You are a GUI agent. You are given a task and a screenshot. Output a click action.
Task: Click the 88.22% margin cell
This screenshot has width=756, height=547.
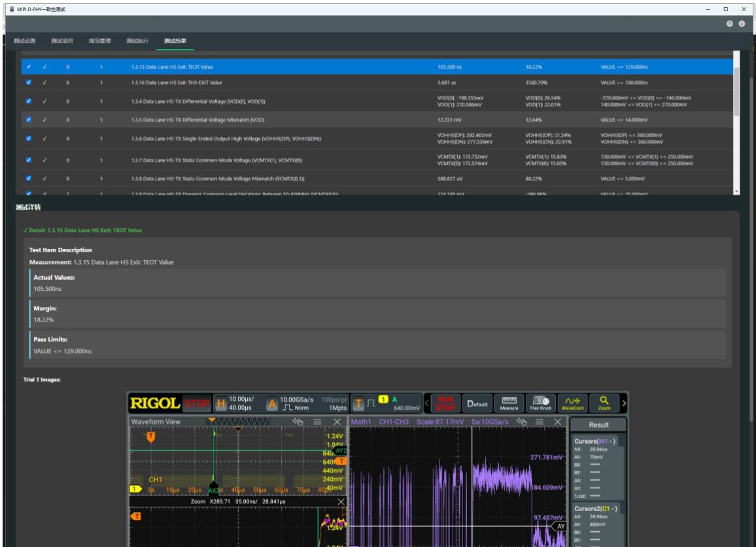point(533,178)
